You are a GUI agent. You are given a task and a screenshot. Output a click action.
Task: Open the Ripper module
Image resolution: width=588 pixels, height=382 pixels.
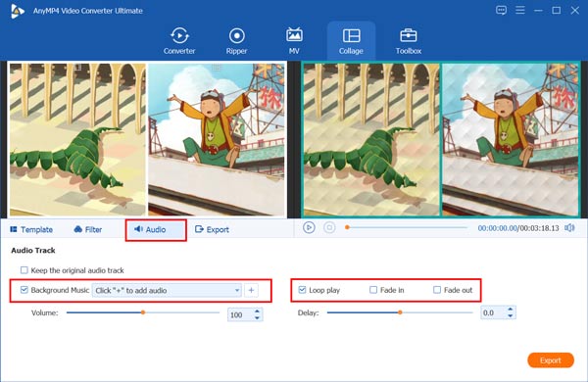(x=236, y=41)
